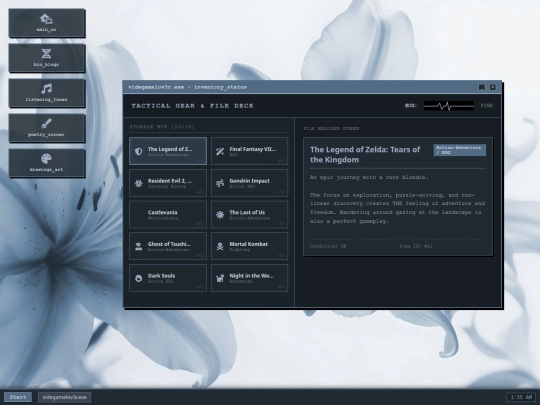Select the virus icon for The Last of Us
Image resolution: width=540 pixels, height=405 pixels.
(x=220, y=215)
